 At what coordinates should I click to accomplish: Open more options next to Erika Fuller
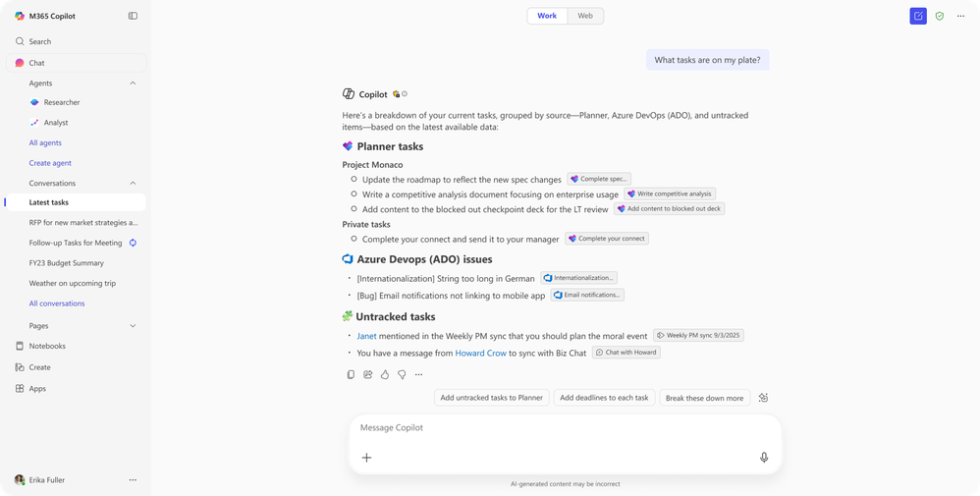coord(133,479)
